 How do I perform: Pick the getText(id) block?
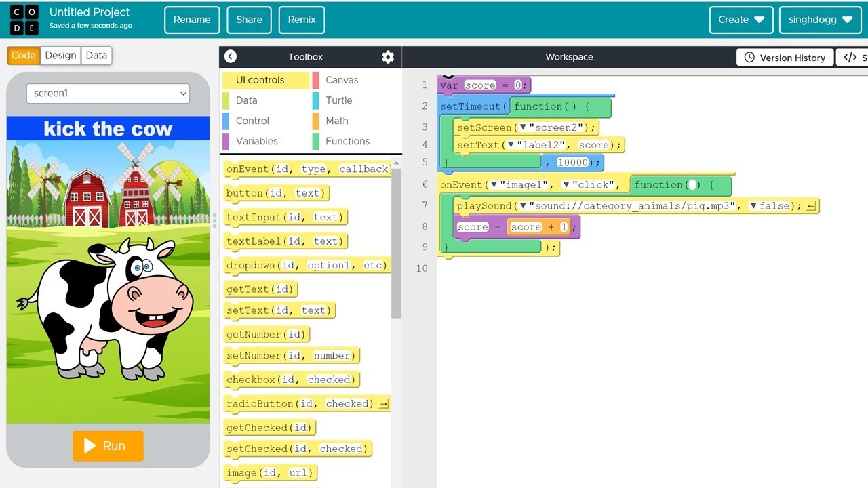(x=261, y=289)
